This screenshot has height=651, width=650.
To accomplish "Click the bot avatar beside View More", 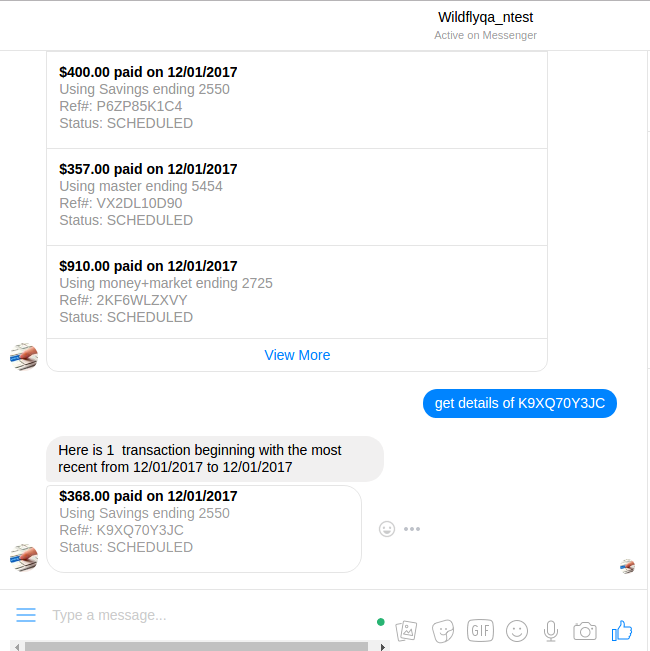I will pyautogui.click(x=24, y=357).
